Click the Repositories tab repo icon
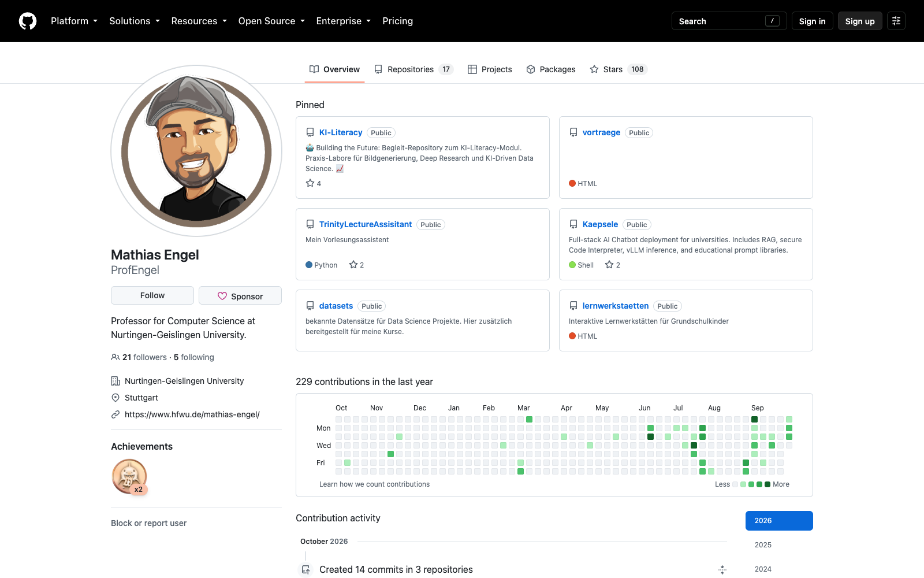924x578 pixels. (x=378, y=69)
